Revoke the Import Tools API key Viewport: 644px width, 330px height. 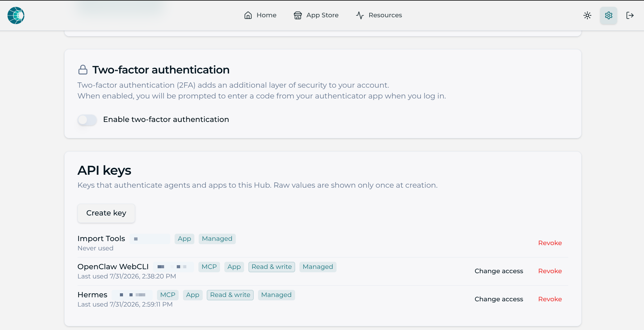pos(550,243)
